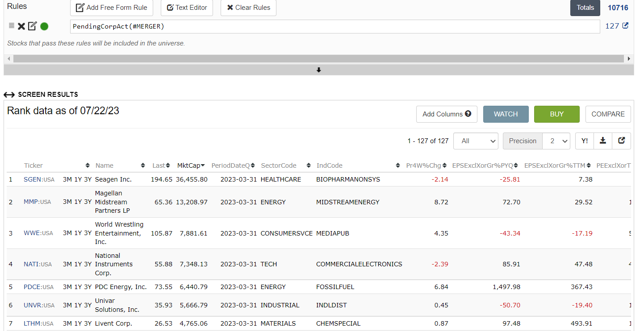This screenshot has height=331, width=644.
Task: Collapse panel using the down arrow bar
Action: (318, 70)
